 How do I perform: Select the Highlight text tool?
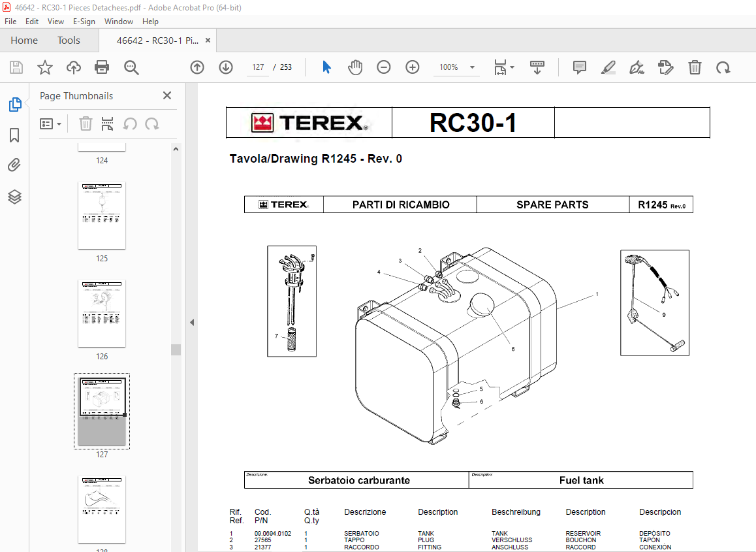[x=608, y=67]
